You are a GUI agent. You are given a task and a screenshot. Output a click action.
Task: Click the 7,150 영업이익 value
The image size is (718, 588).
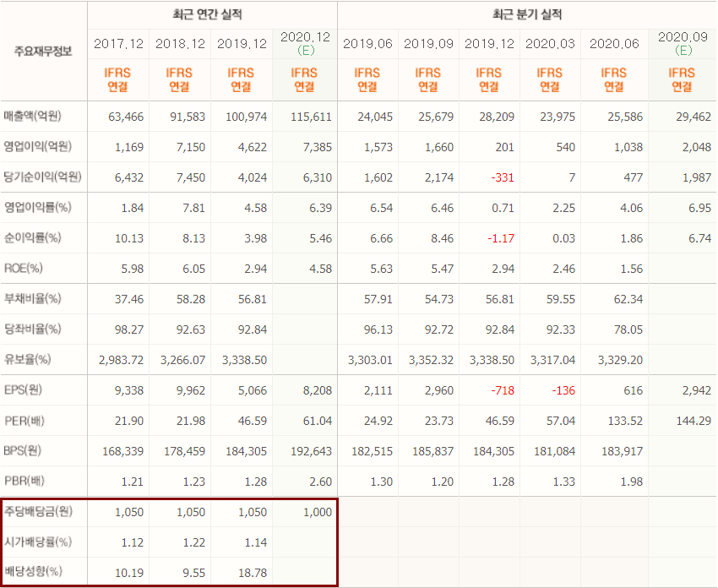(191, 147)
